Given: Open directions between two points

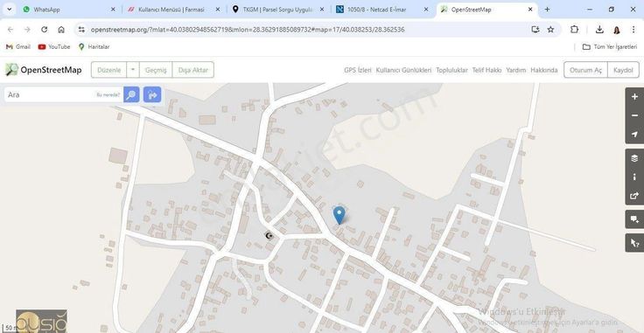Looking at the screenshot, I should click(x=152, y=94).
